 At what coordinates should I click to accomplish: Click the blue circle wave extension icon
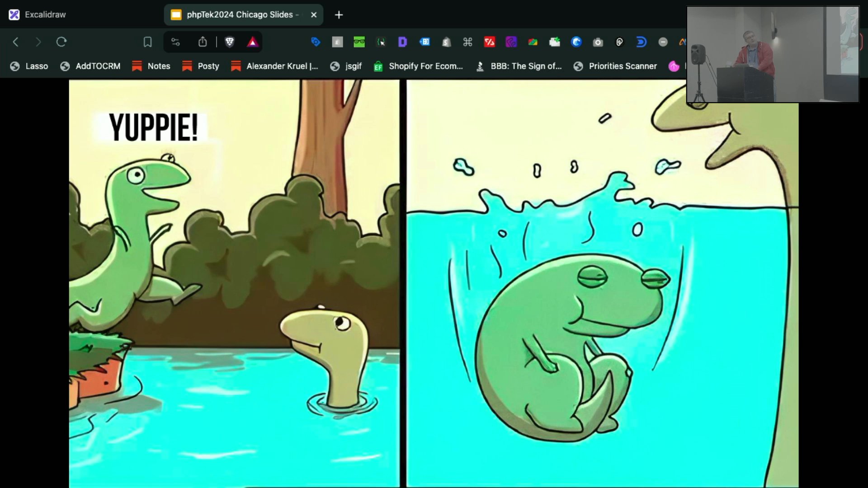pyautogui.click(x=576, y=42)
